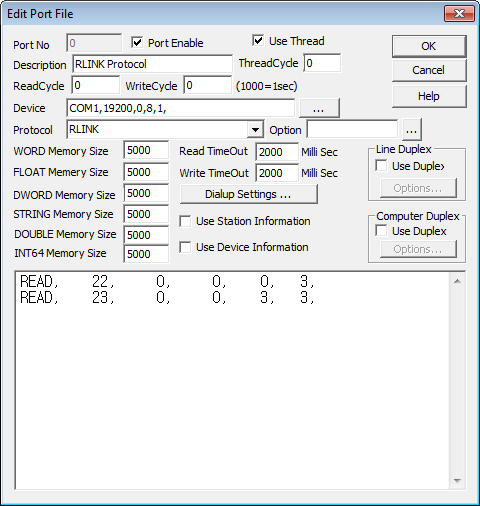480x506 pixels.
Task: Click scroll down arrow in text area
Action: pos(457,481)
